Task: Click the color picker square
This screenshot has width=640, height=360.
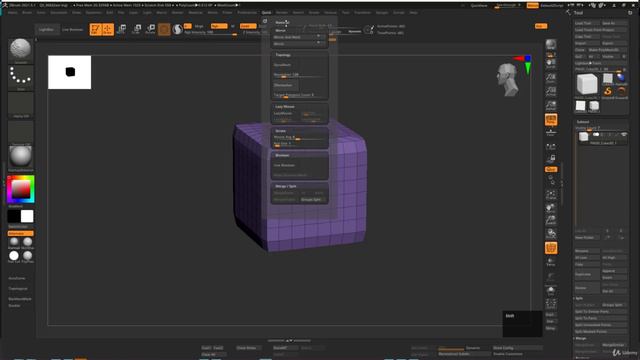Action: [21, 189]
